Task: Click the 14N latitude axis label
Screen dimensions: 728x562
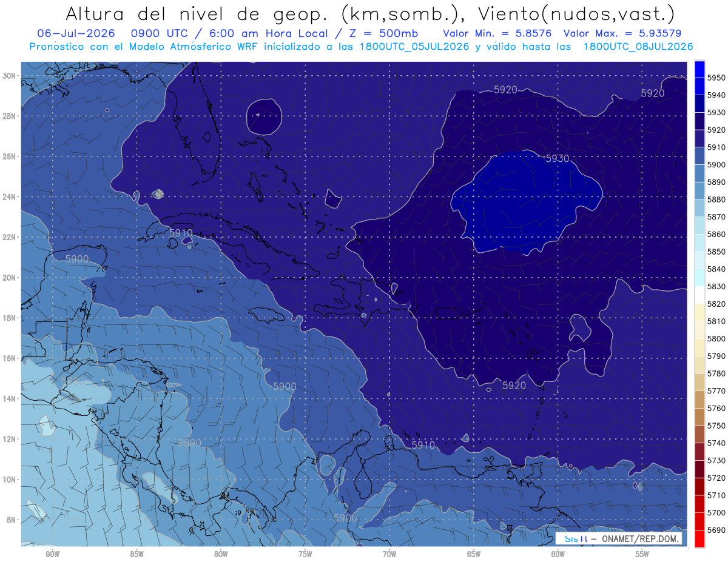Action: (x=8, y=398)
